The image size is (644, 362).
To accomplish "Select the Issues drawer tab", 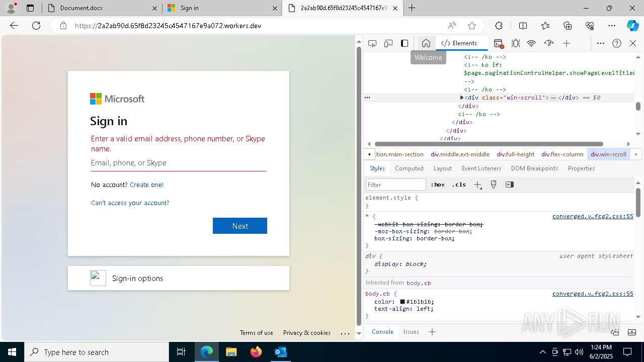I will click(x=411, y=332).
